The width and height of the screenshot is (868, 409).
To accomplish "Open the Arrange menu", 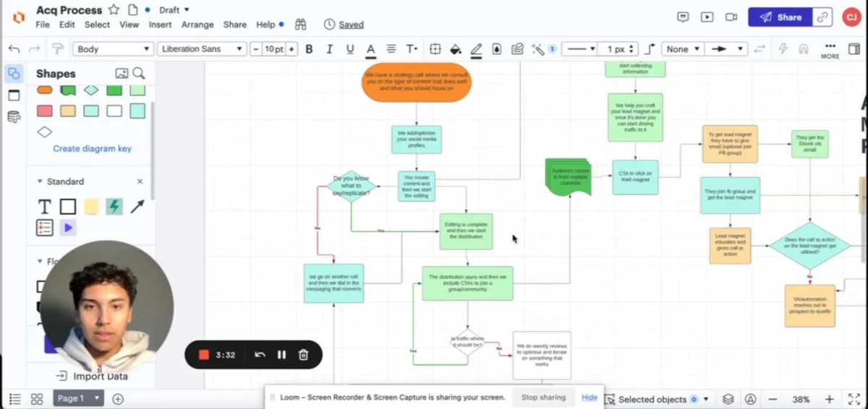I will pos(197,25).
